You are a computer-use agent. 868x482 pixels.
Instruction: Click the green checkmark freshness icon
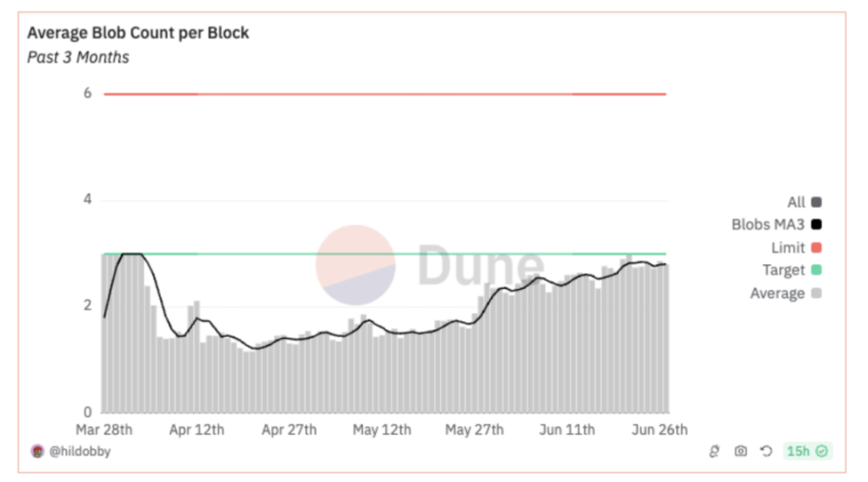822,452
